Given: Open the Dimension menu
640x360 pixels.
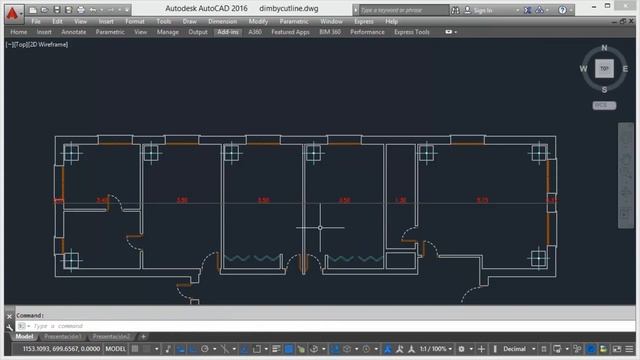Looking at the screenshot, I should [222, 21].
